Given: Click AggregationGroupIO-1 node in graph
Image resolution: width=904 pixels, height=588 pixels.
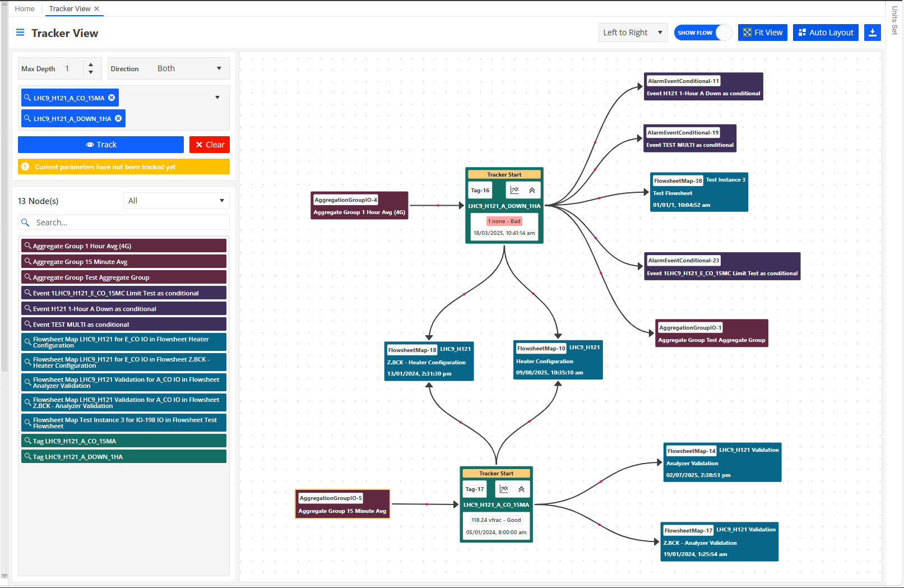Looking at the screenshot, I should [712, 334].
